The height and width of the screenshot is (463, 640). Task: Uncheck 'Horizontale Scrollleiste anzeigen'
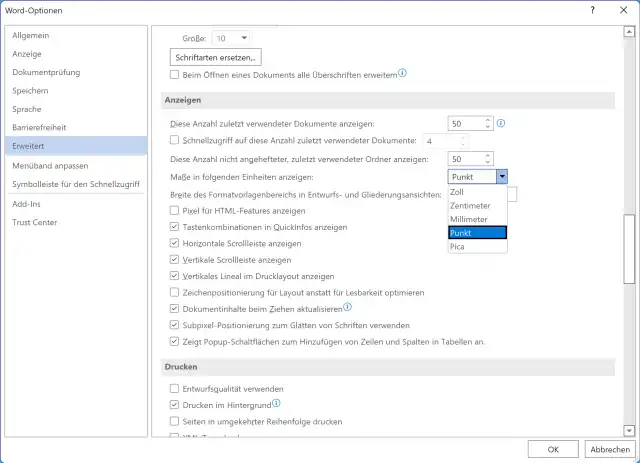point(176,243)
